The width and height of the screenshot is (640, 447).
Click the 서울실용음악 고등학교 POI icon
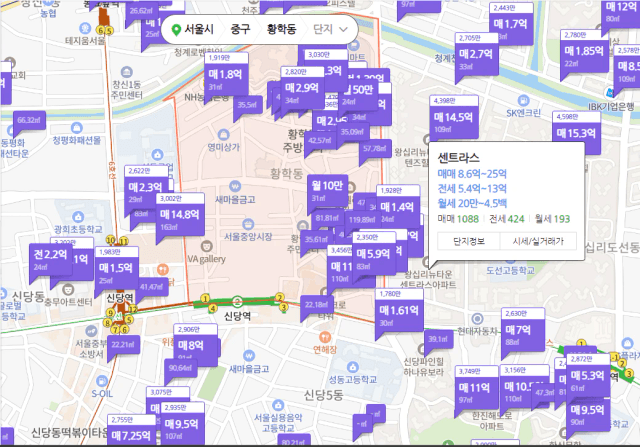click(278, 405)
